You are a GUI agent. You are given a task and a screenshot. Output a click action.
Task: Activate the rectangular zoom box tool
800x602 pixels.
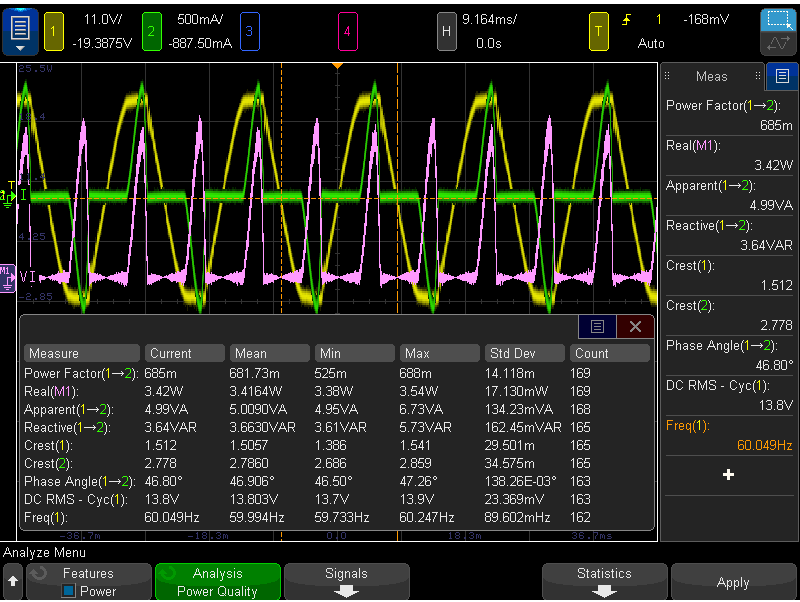coord(776,19)
